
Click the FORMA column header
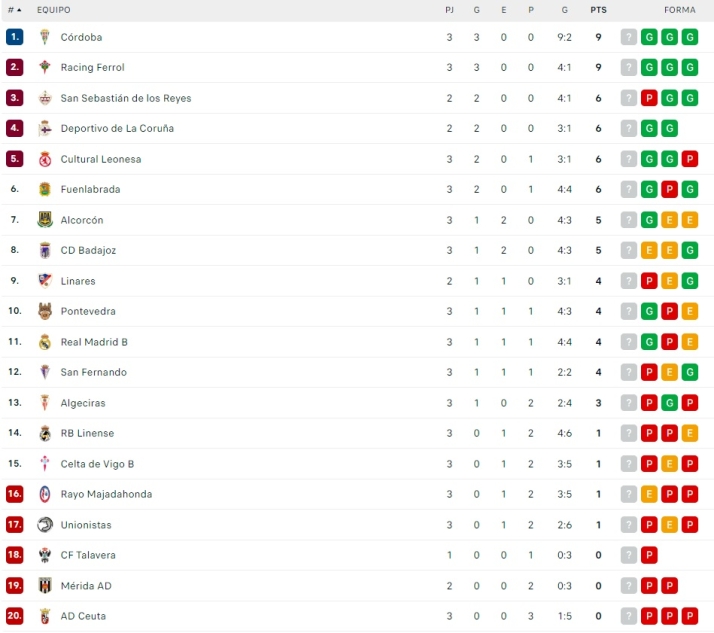click(x=679, y=10)
